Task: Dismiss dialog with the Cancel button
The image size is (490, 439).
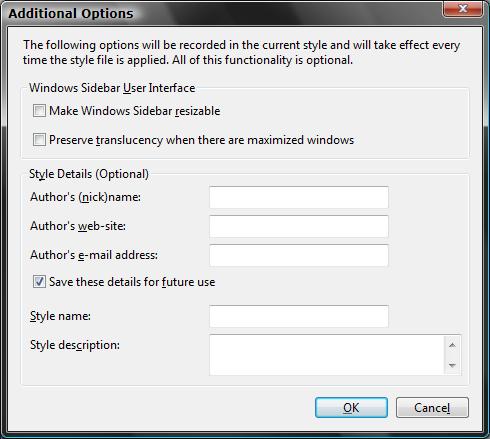Action: pos(432,407)
